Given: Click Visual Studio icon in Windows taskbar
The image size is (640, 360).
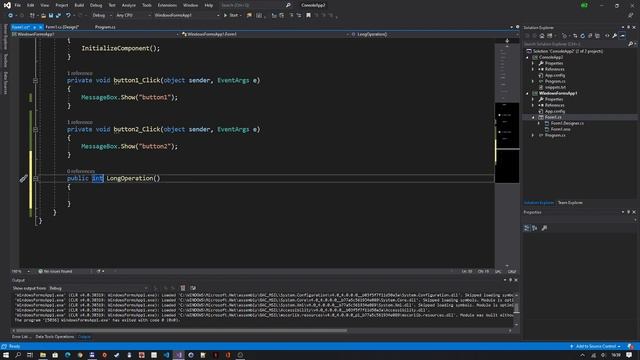Looking at the screenshot, I should (179, 355).
